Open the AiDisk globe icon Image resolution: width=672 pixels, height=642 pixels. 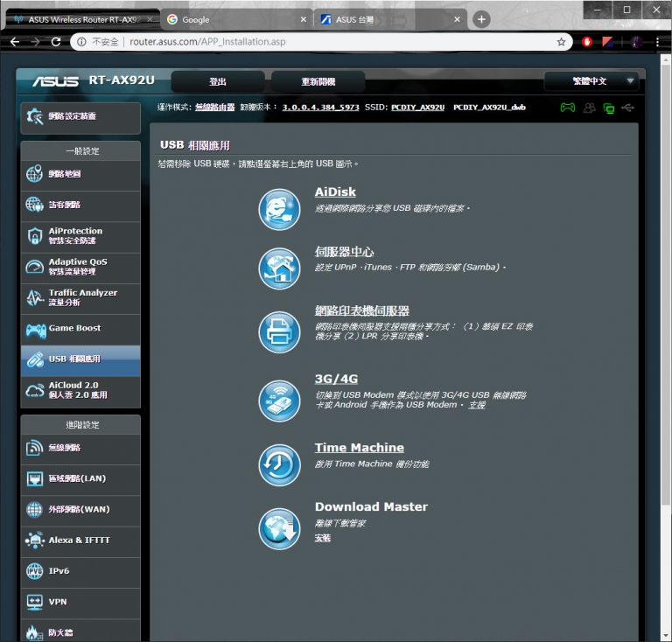(279, 209)
